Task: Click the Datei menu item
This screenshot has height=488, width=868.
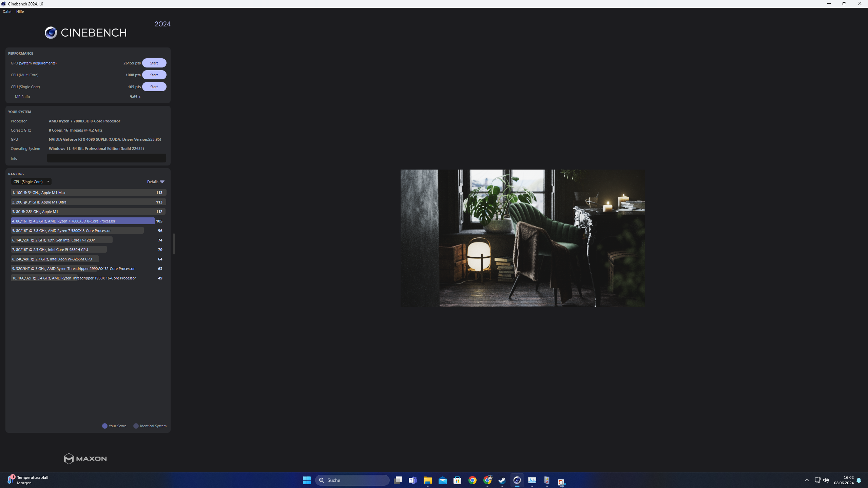Action: click(6, 11)
